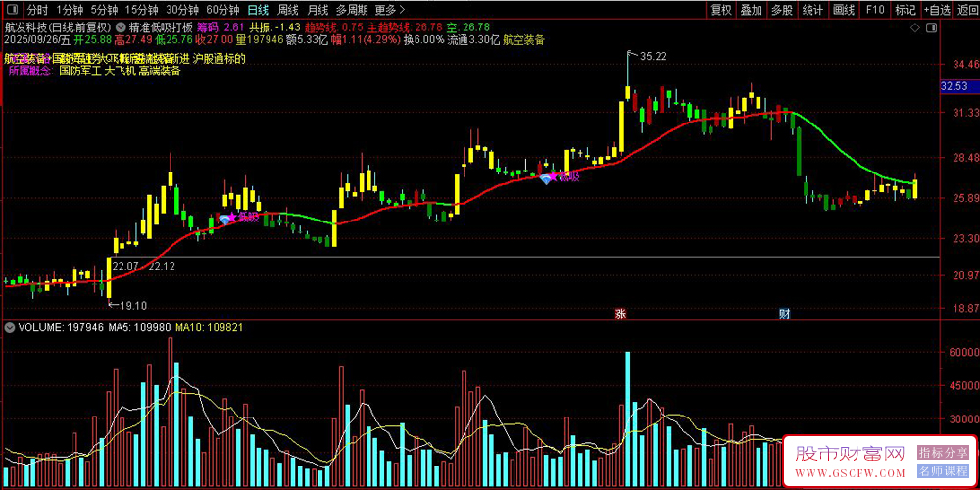This screenshot has width=980, height=490.
Task: Click the 35.22 high price label
Action: 654,56
